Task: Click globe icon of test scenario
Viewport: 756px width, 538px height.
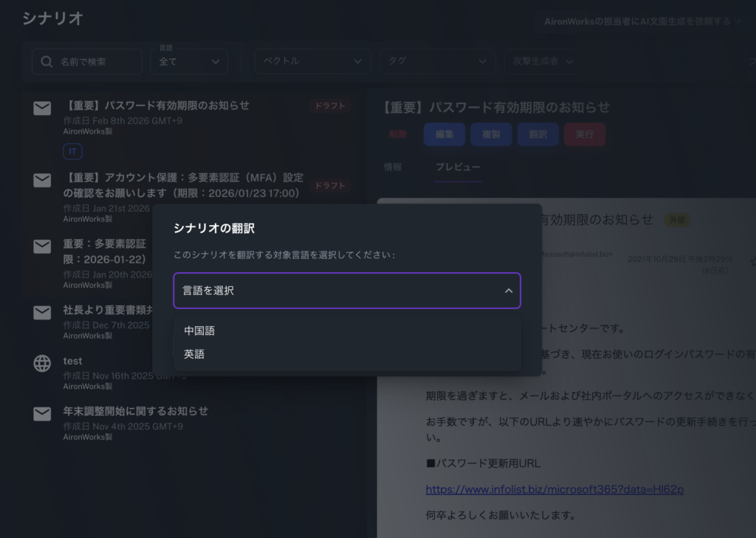Action: coord(42,363)
